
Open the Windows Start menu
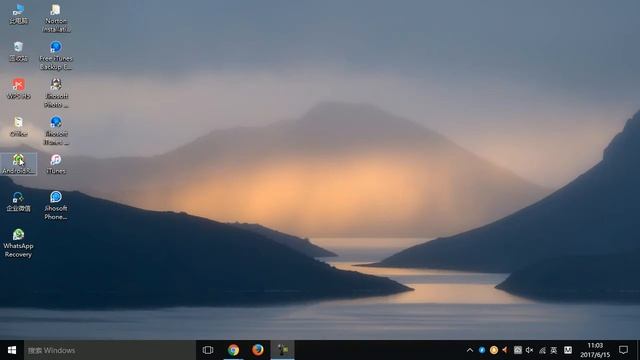pyautogui.click(x=12, y=350)
